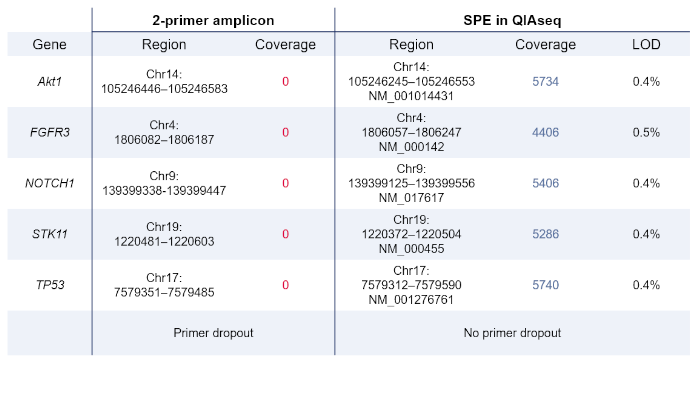Click the Primer dropout footer text
The width and height of the screenshot is (700, 394).
pyautogui.click(x=213, y=333)
